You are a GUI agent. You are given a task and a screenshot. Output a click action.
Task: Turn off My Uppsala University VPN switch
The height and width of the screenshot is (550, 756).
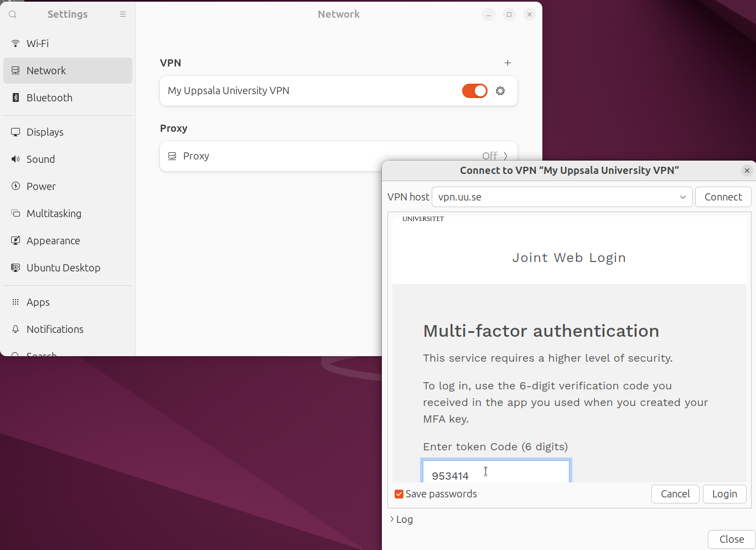[x=474, y=91]
